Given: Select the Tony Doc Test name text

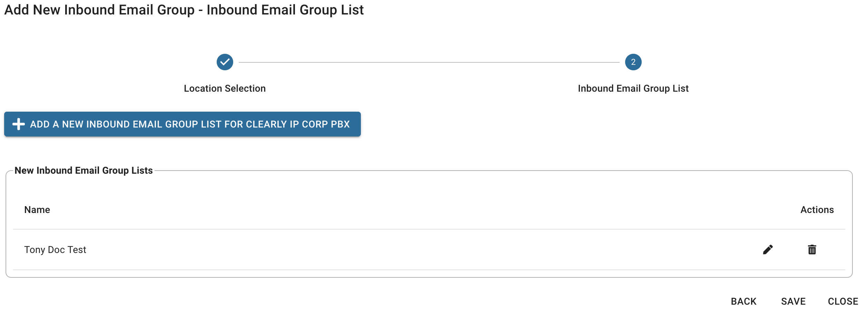Looking at the screenshot, I should pyautogui.click(x=55, y=250).
